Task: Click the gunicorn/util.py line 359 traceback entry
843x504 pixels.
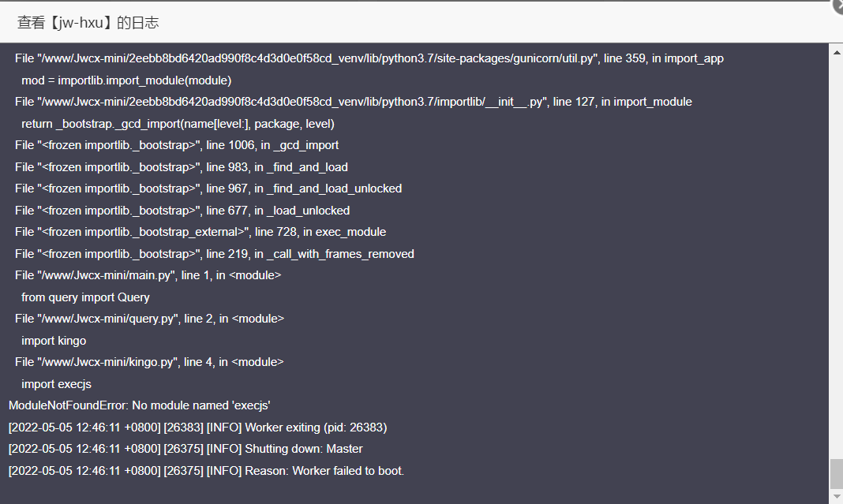Action: (369, 58)
